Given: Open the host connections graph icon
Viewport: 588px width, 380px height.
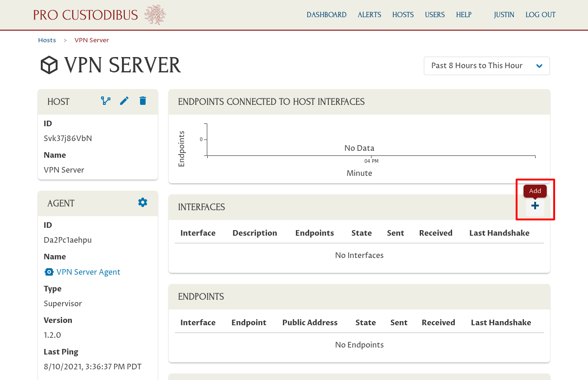Looking at the screenshot, I should pos(106,101).
